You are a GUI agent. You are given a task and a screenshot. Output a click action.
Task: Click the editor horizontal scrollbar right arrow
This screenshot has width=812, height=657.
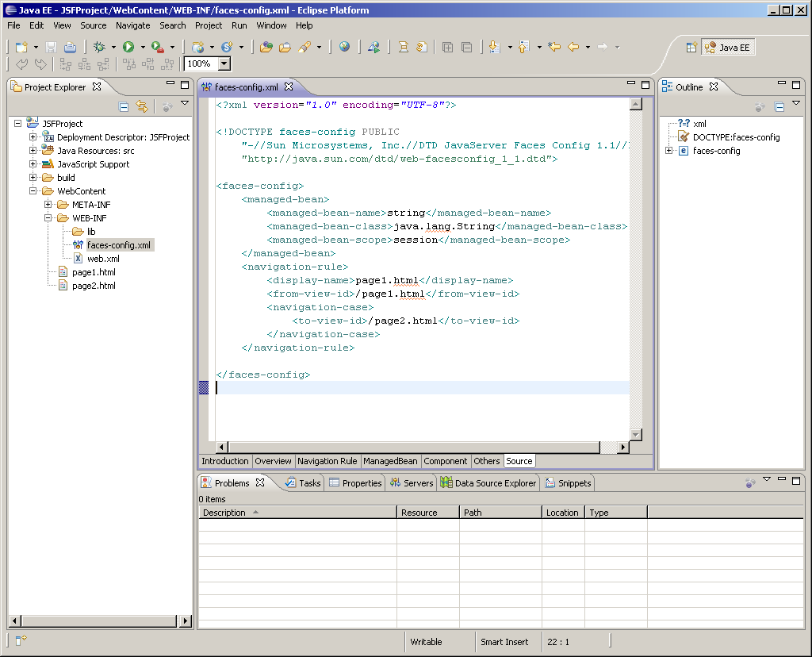point(622,448)
